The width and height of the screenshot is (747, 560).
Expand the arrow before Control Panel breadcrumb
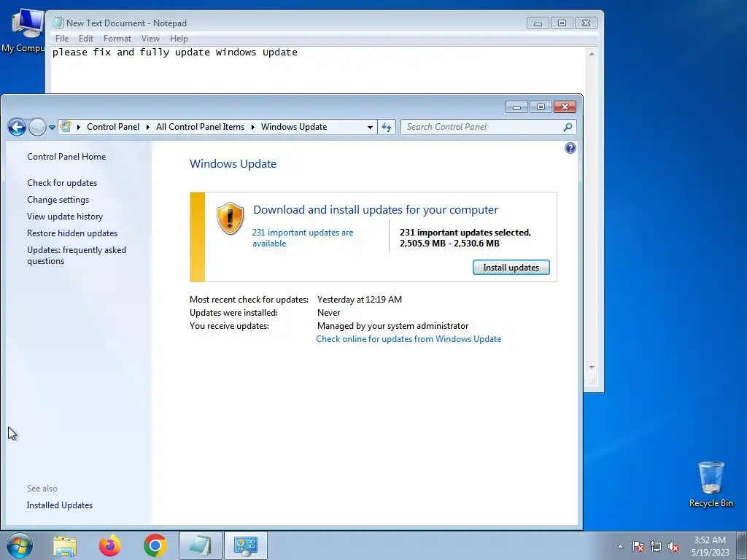coord(79,127)
